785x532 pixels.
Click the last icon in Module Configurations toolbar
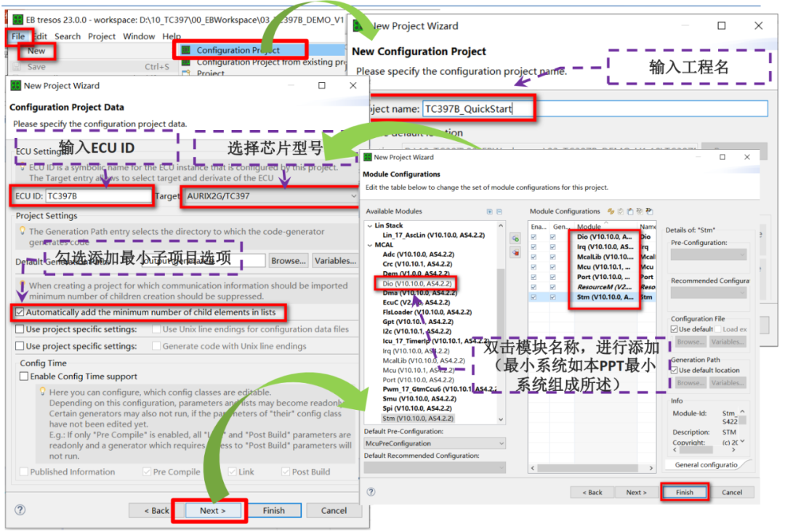click(x=649, y=211)
